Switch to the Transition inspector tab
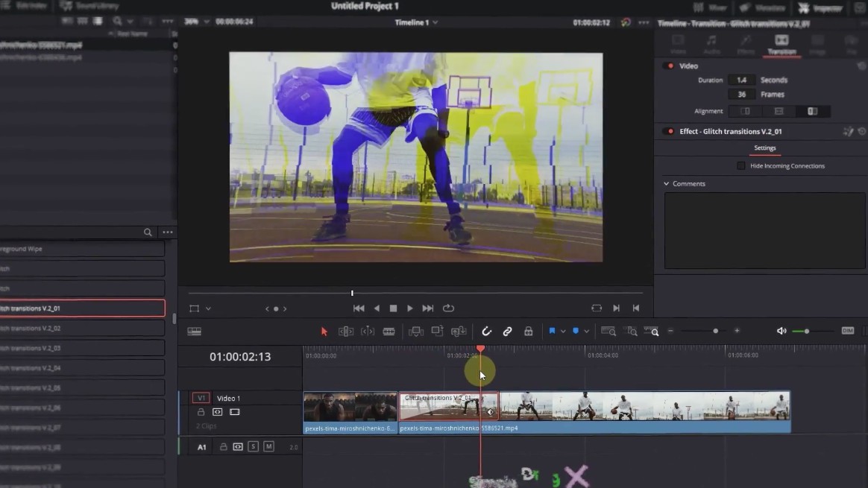 click(x=781, y=44)
